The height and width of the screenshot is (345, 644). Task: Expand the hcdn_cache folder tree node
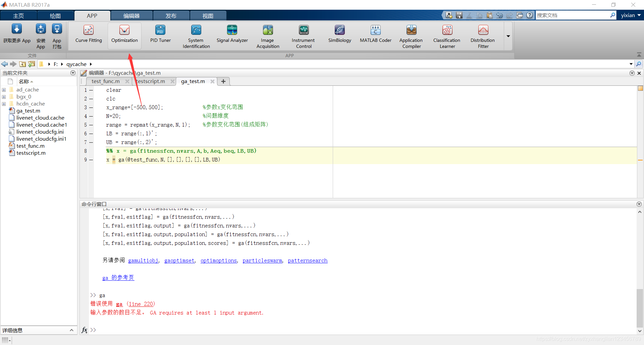point(4,104)
